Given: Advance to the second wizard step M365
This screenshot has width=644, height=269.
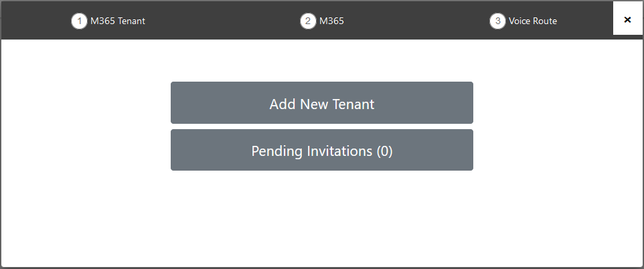Looking at the screenshot, I should pyautogui.click(x=332, y=21).
